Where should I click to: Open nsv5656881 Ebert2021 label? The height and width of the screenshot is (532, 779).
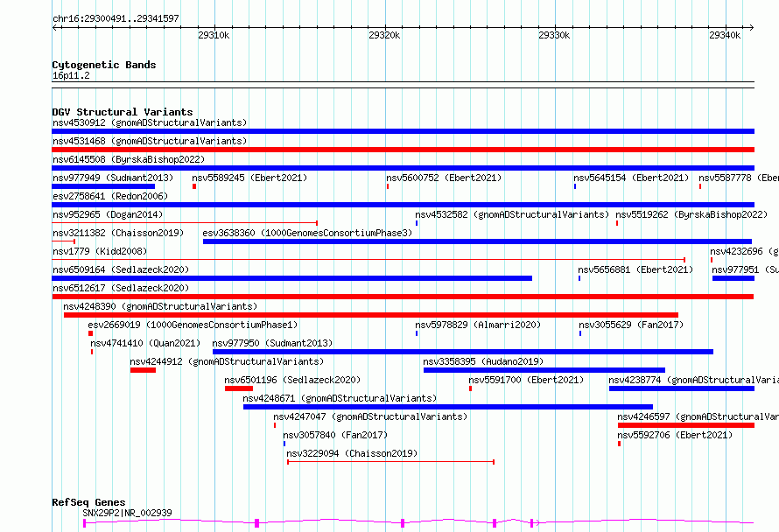635,269
